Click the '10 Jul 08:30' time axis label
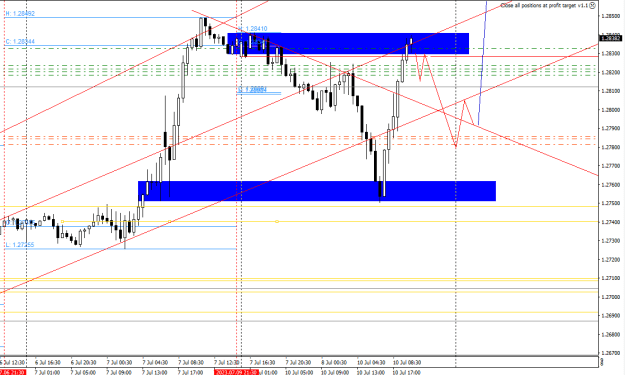This screenshot has height=375, width=625. [x=407, y=363]
